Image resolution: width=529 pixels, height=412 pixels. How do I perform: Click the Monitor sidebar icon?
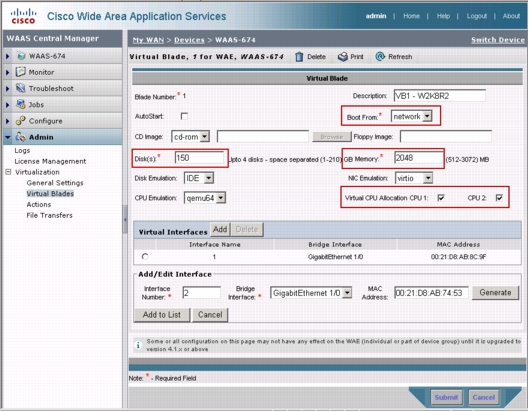tap(21, 72)
